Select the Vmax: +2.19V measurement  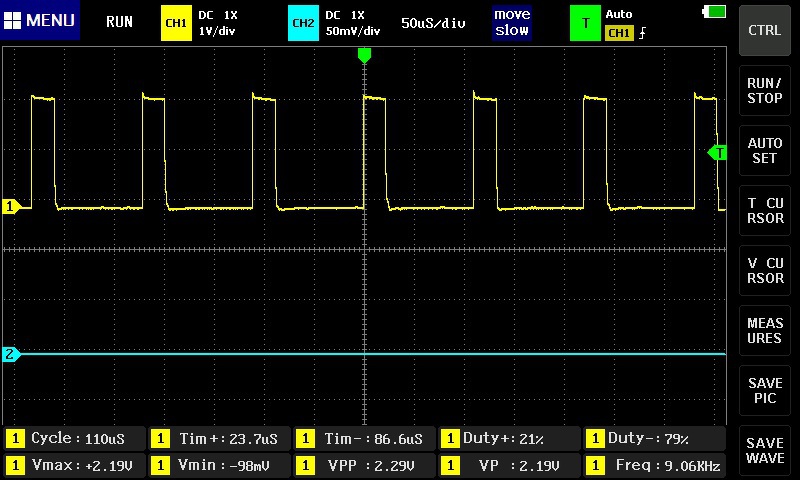coord(74,465)
